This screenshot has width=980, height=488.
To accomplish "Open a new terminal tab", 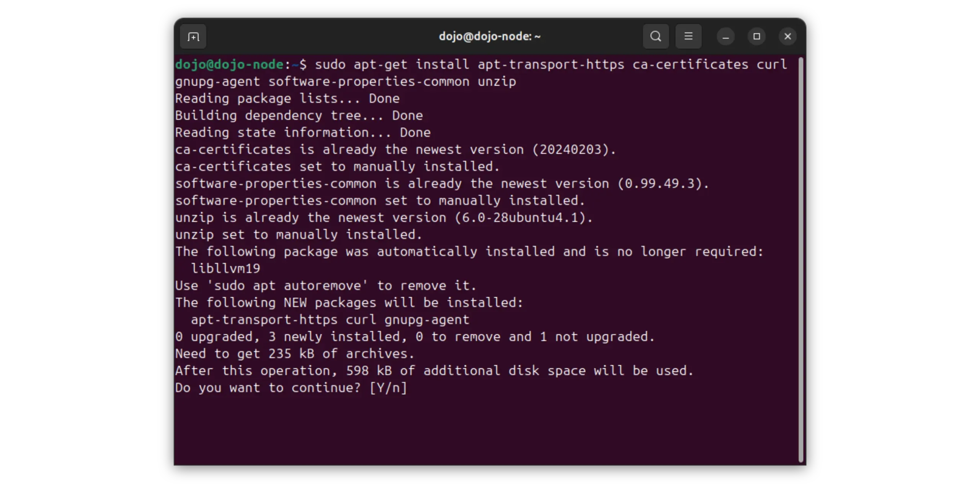I will pos(193,37).
